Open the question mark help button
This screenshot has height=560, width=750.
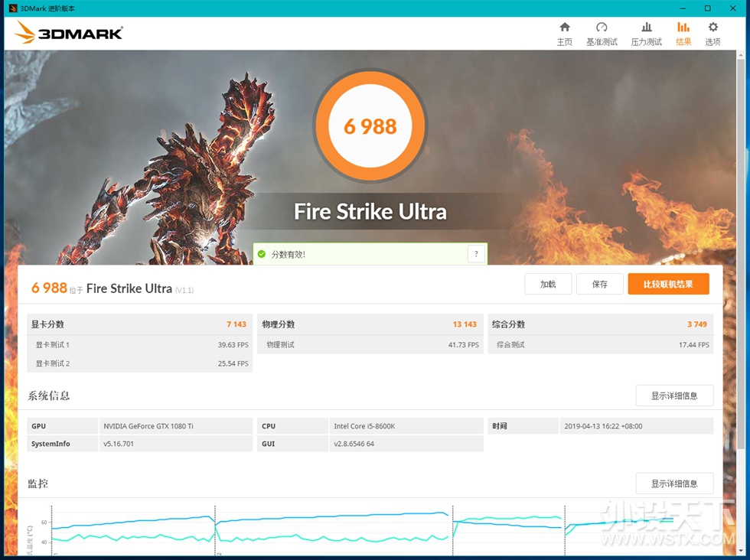[x=476, y=254]
